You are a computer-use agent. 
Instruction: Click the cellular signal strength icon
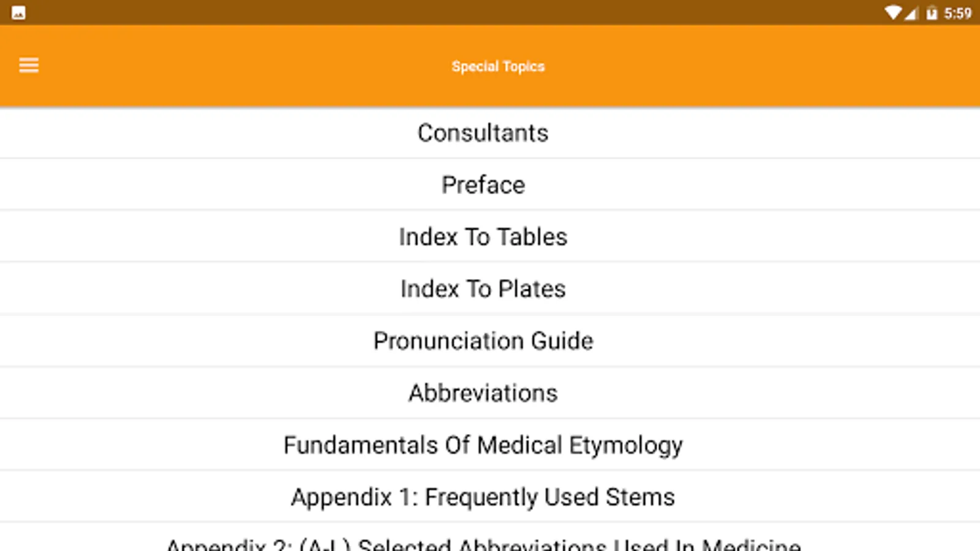pyautogui.click(x=911, y=13)
